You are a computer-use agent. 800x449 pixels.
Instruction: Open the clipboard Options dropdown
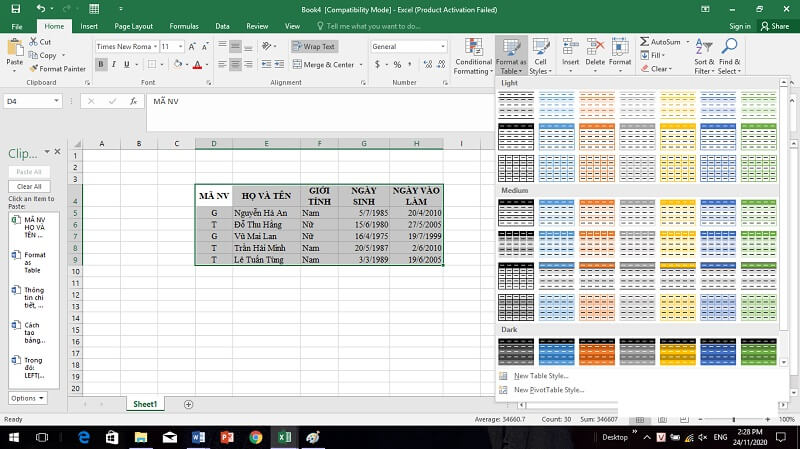[27, 398]
